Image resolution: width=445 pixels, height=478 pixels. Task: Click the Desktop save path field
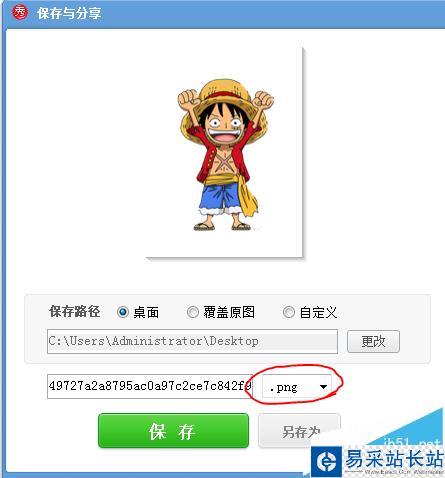pos(192,341)
